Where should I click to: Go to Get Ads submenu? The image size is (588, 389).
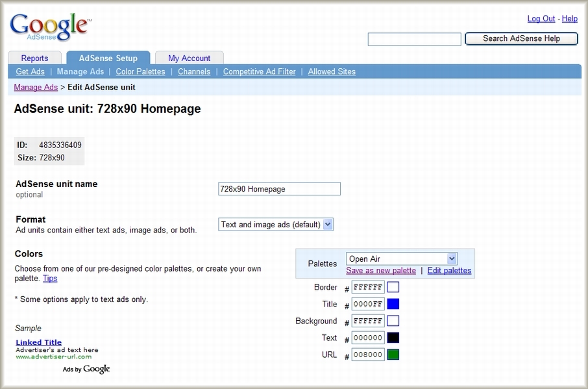click(x=30, y=71)
